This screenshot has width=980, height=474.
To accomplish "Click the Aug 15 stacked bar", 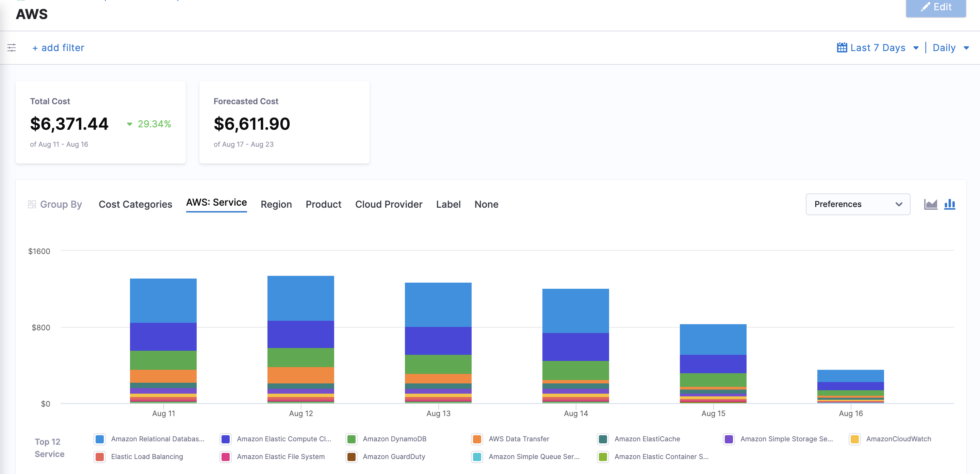I will tap(713, 364).
